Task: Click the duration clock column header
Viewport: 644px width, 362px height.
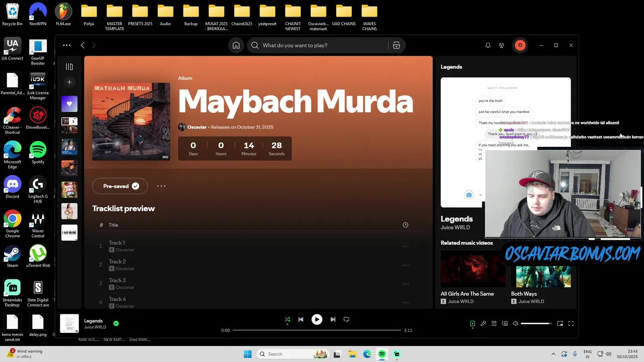Action: pos(406,225)
